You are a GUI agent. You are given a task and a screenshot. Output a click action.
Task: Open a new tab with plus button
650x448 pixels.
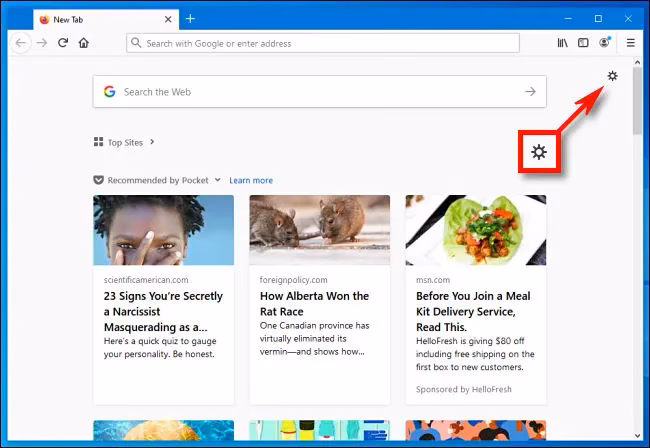pos(190,19)
